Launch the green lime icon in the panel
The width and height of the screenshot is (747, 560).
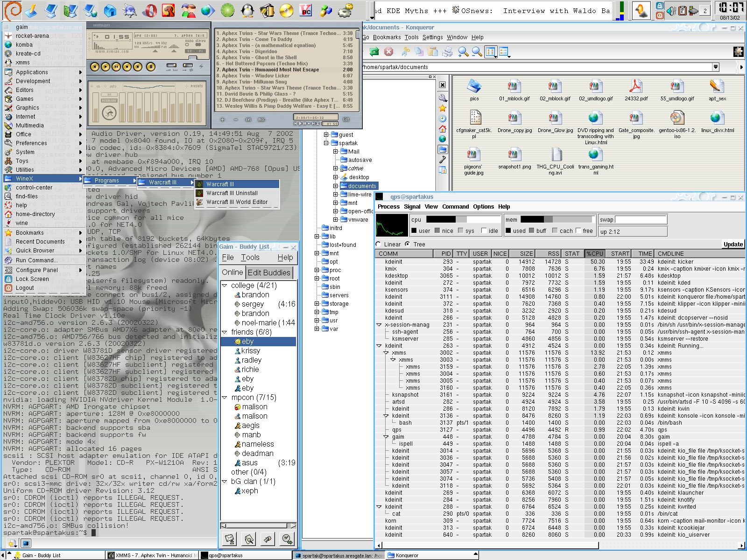(x=228, y=10)
